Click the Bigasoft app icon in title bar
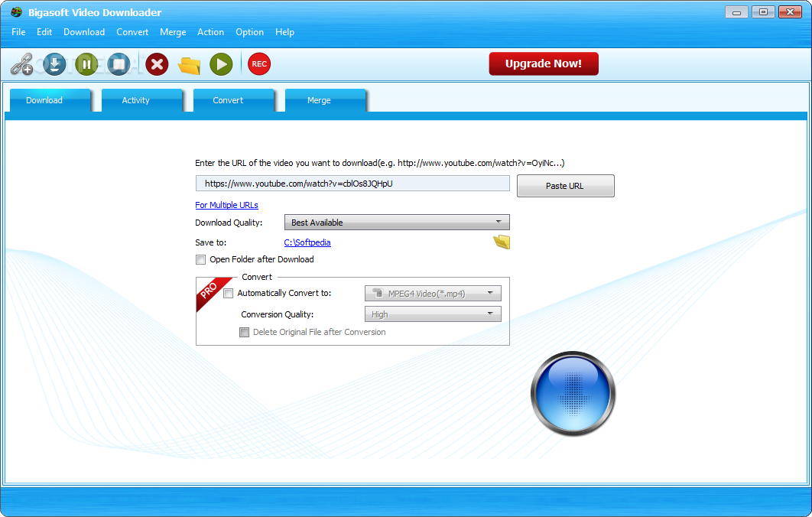Screen dimensions: 812x517 tap(17, 12)
